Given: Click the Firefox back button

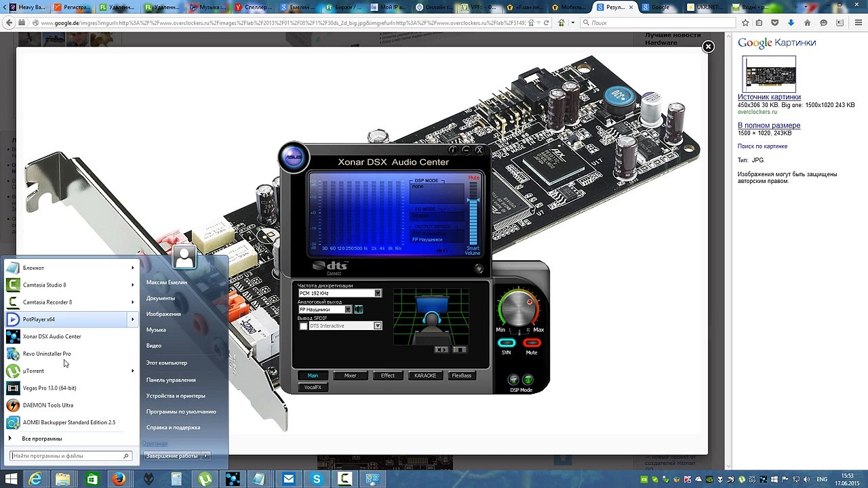Looking at the screenshot, I should coord(9,22).
